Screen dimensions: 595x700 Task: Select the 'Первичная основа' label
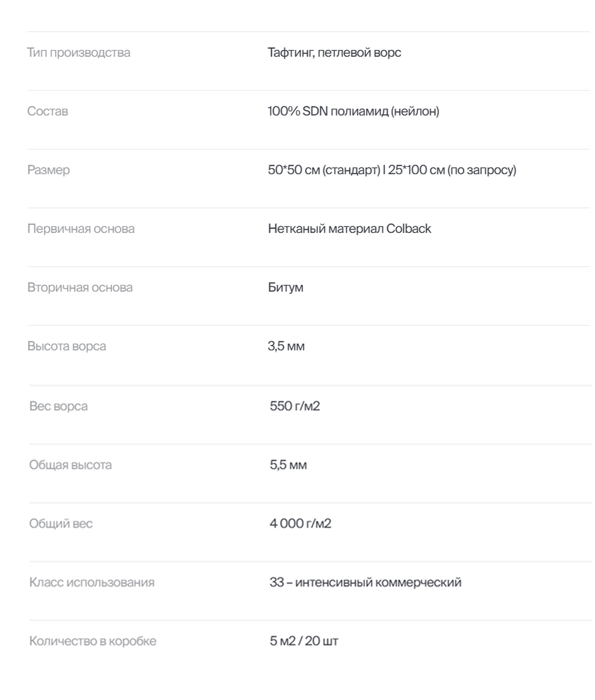tap(81, 229)
